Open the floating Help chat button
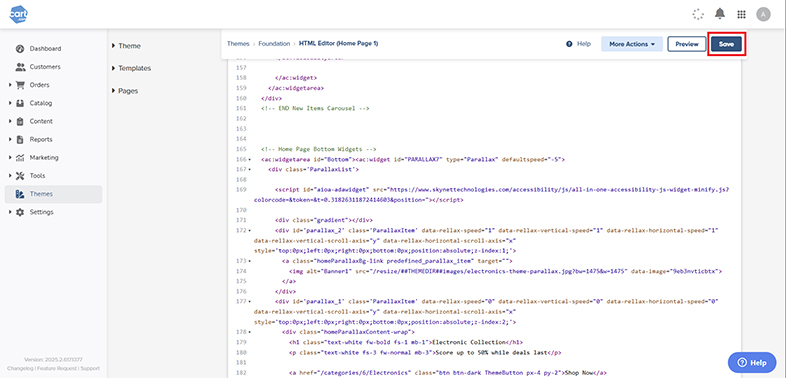786x378 pixels. pyautogui.click(x=752, y=362)
